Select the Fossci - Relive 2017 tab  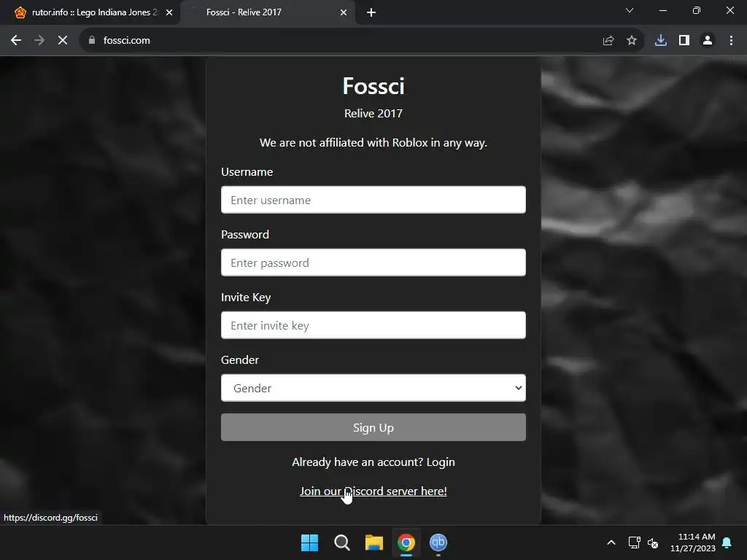coord(268,12)
